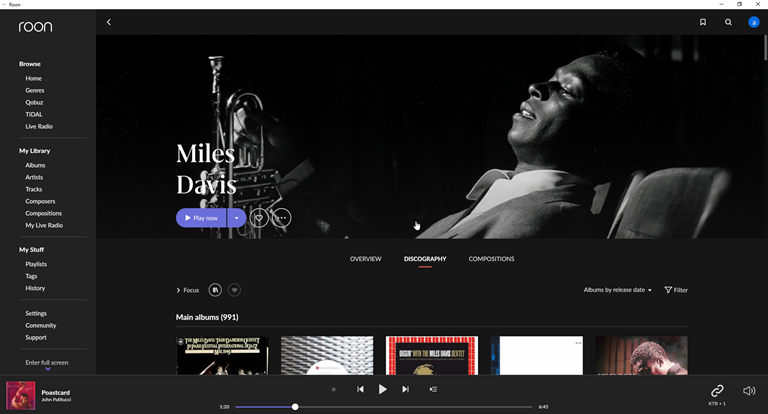Open bookmarks icon in top bar
Image resolution: width=768 pixels, height=414 pixels.
[703, 22]
